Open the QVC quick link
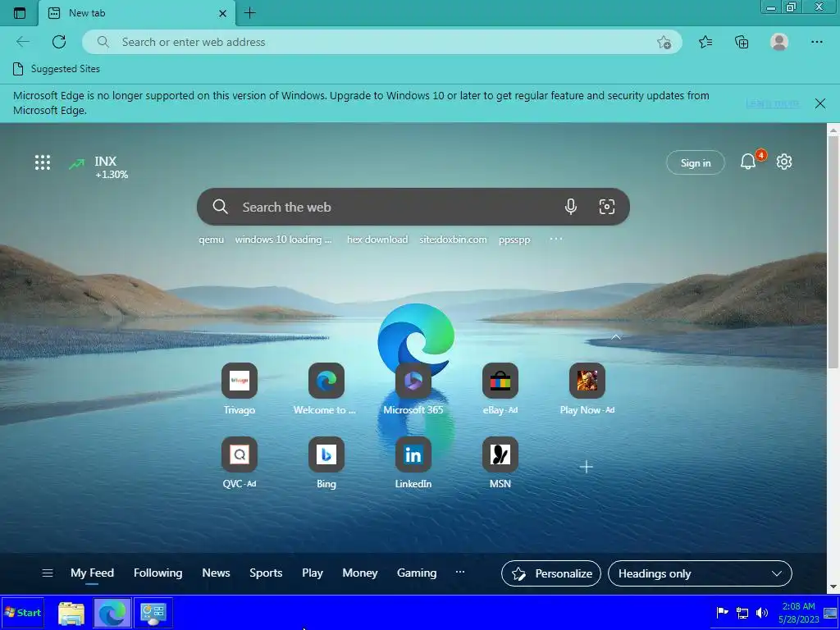 (x=240, y=463)
